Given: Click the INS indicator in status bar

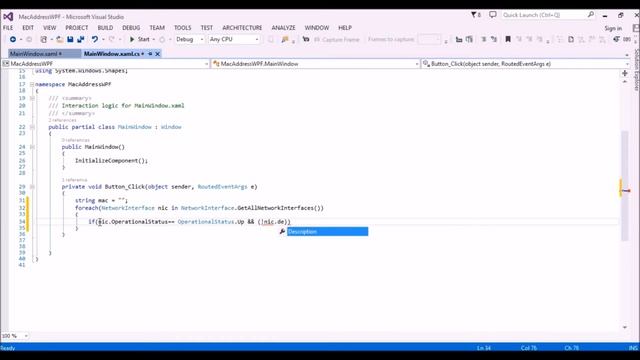Looking at the screenshot, I should 633,348.
